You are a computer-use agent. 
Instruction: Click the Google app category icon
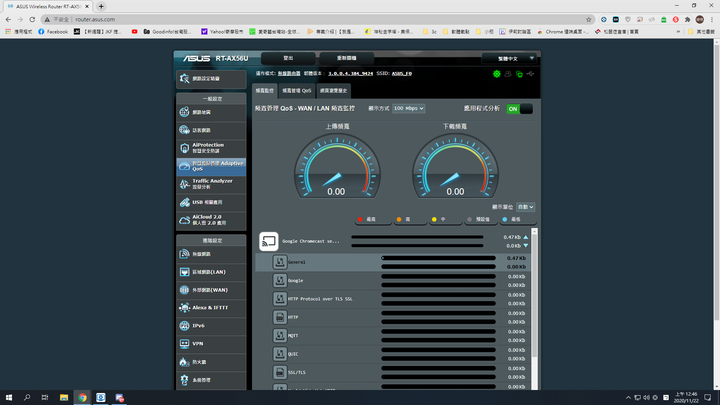[280, 280]
